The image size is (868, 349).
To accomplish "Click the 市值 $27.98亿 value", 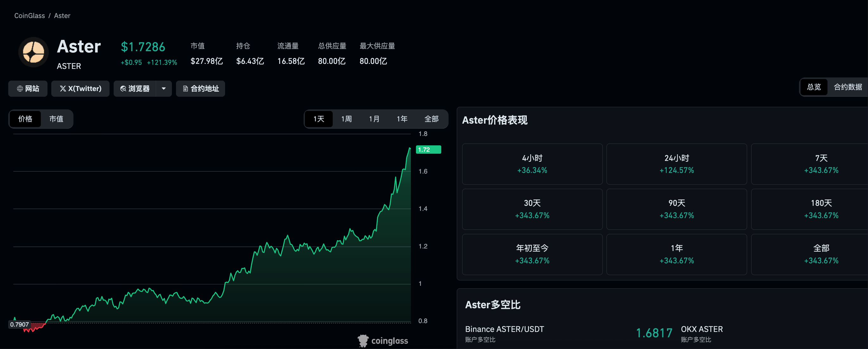I will 207,61.
